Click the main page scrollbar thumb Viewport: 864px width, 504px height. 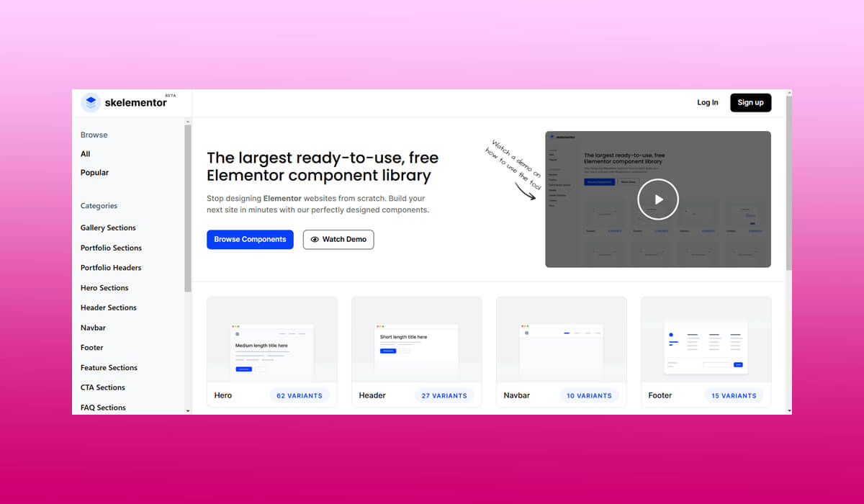tap(788, 184)
